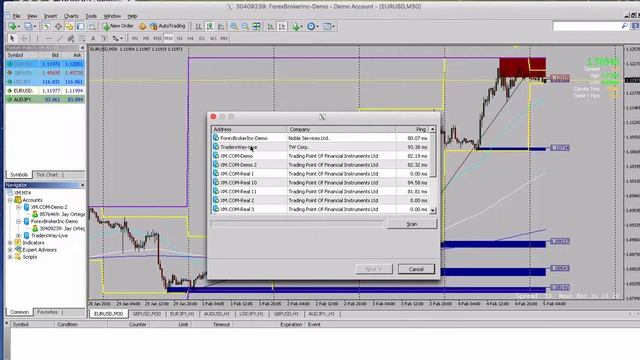Click the Scan button

pos(411,224)
